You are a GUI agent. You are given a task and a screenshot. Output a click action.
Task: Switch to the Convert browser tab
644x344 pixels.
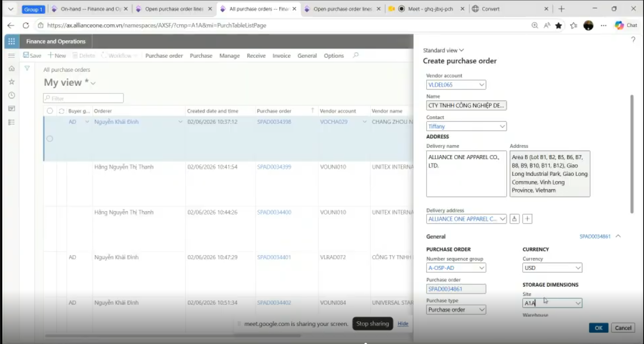tap(510, 9)
